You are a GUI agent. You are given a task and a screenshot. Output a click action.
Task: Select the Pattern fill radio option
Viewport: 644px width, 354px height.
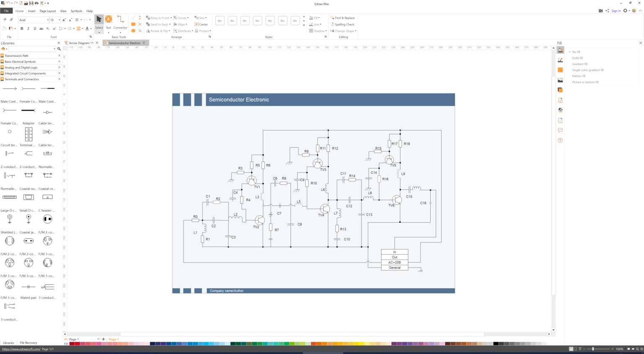(579, 76)
